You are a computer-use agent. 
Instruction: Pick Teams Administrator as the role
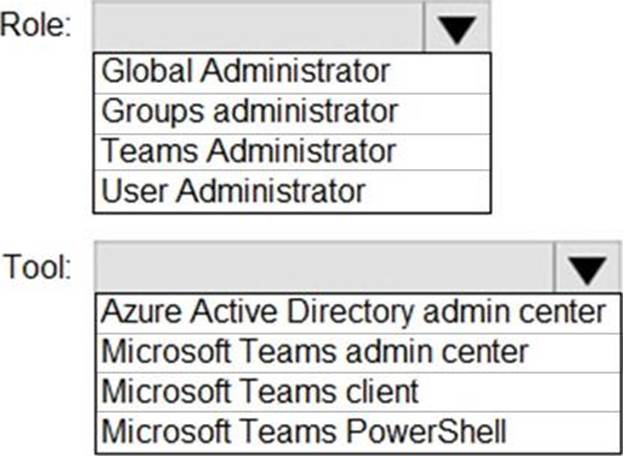[x=249, y=150]
